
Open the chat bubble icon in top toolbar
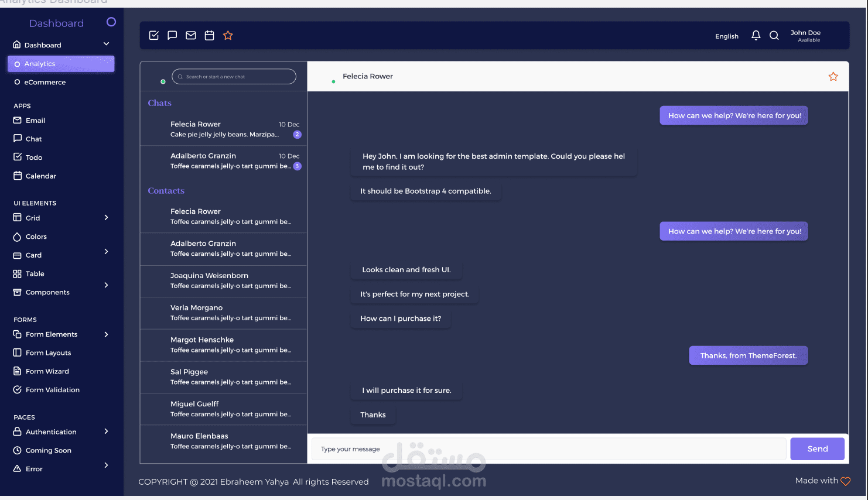click(172, 35)
